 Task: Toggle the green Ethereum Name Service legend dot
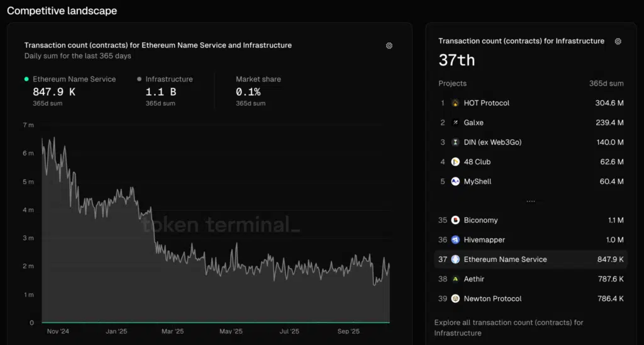(x=26, y=79)
